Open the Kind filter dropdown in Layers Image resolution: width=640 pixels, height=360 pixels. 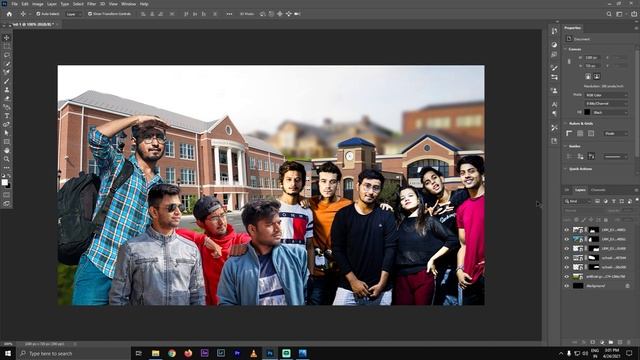[578, 201]
